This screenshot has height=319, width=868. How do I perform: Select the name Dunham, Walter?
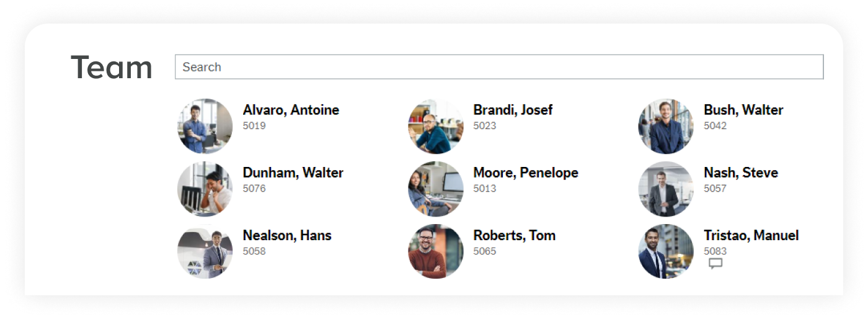coord(293,173)
